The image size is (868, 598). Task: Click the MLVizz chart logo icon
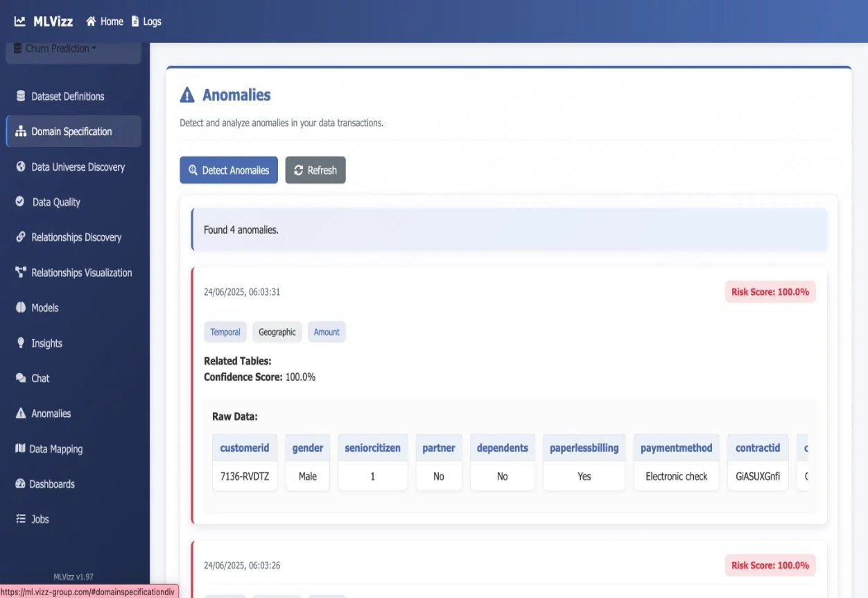pos(19,22)
